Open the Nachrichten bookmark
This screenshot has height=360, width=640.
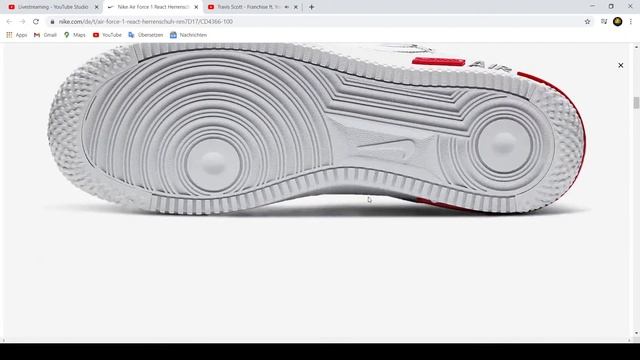pos(189,35)
